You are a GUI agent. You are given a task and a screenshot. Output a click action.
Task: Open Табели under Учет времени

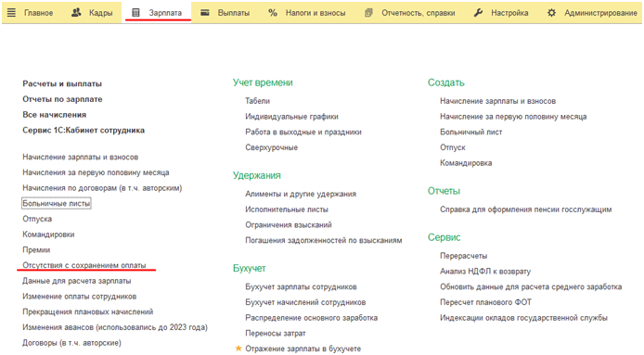[258, 101]
